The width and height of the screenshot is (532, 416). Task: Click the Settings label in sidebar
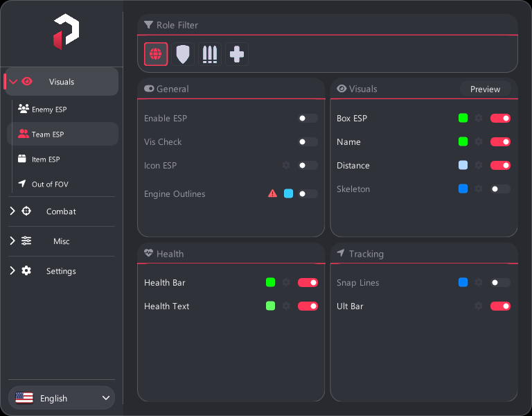point(61,271)
